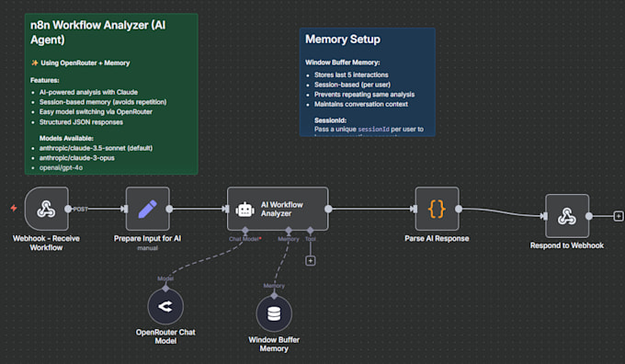Click 'Prevents repeating same analysis' bullet

point(364,95)
